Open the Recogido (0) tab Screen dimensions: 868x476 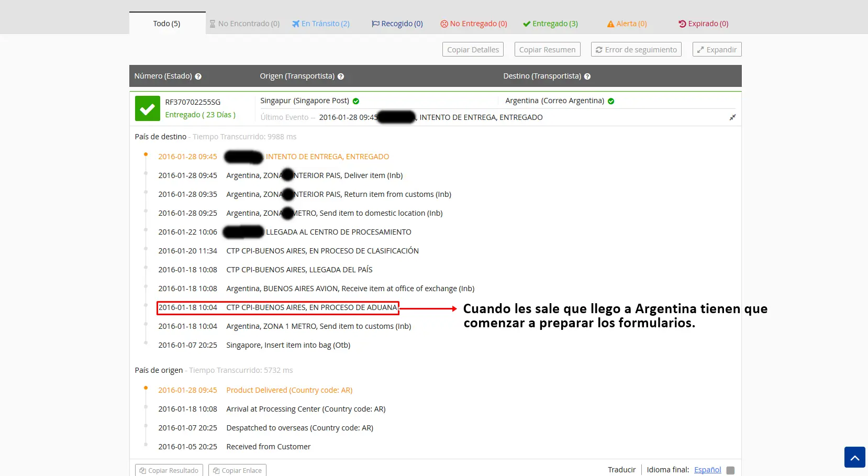pos(397,24)
